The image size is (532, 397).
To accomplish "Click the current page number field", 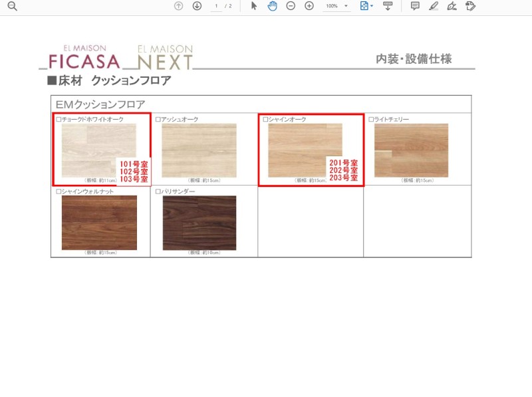I will click(216, 6).
